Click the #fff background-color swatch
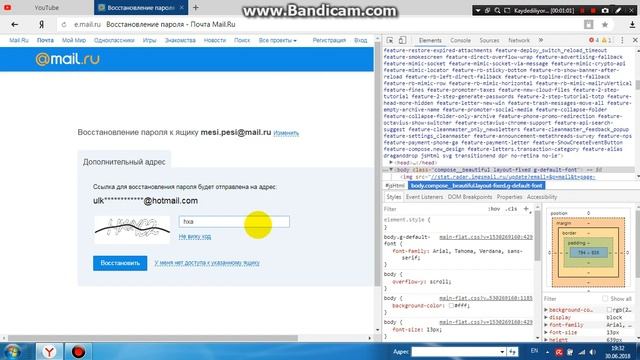Image resolution: width=640 pixels, height=360 pixels. coord(451,305)
